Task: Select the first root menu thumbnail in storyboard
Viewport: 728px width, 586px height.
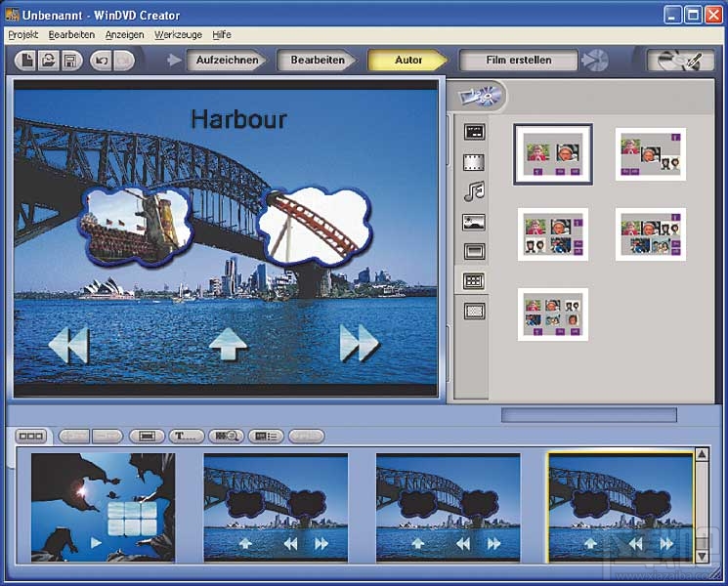Action: [x=103, y=508]
